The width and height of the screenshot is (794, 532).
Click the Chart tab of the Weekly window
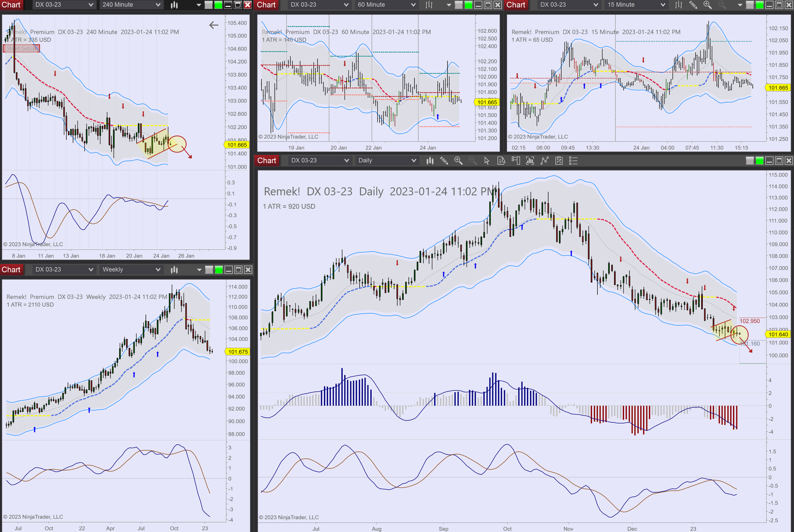tap(11, 270)
